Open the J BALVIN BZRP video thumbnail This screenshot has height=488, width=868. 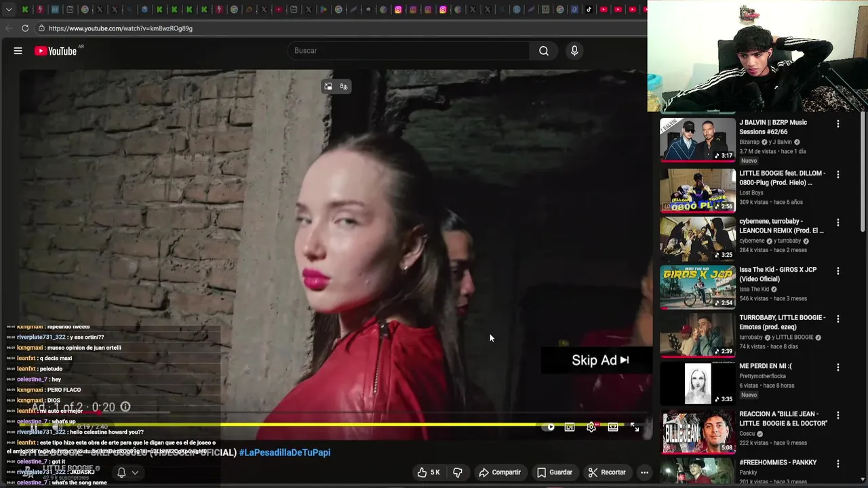tap(698, 140)
